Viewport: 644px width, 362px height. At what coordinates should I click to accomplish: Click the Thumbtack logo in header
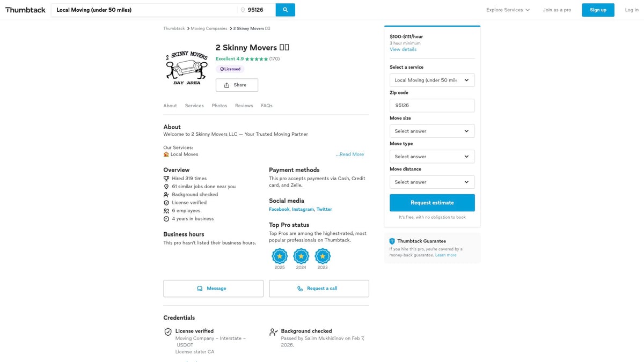tap(25, 10)
